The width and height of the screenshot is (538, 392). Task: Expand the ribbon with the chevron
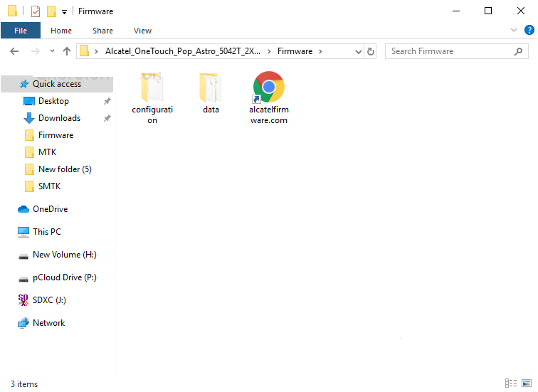[x=515, y=31]
